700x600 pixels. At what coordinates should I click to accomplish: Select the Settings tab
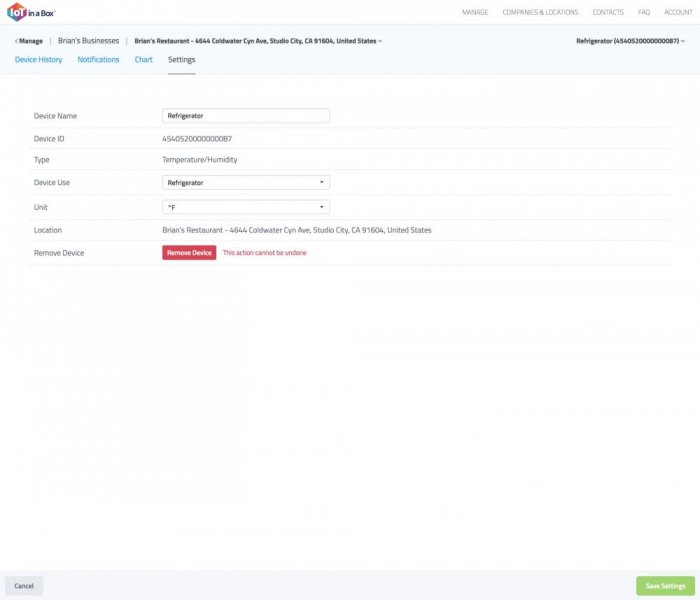tap(181, 60)
